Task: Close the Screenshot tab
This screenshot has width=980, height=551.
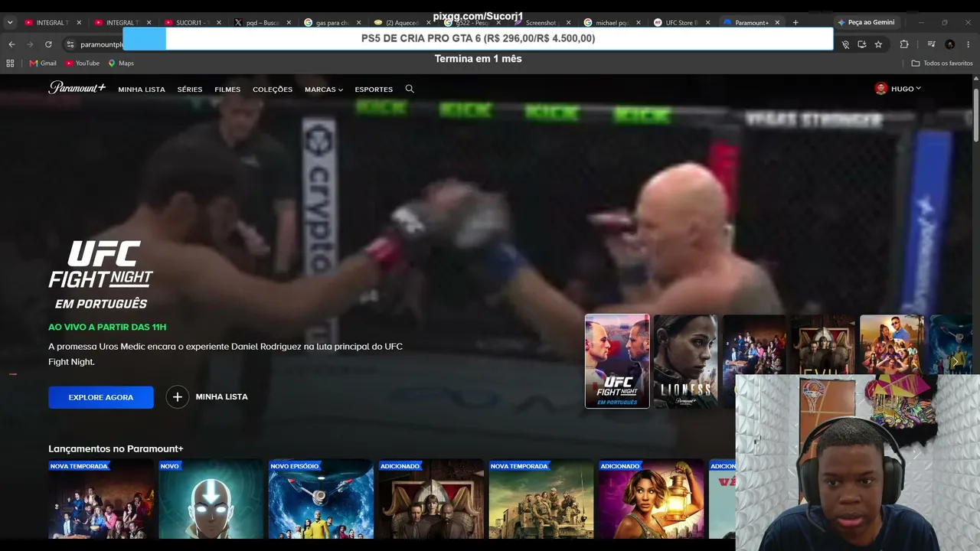Action: [568, 23]
